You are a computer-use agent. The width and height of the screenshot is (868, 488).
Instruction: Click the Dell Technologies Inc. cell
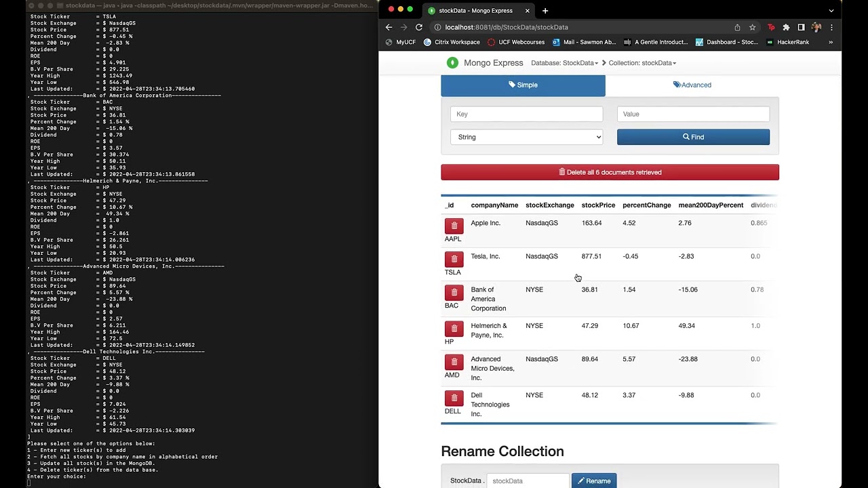490,405
